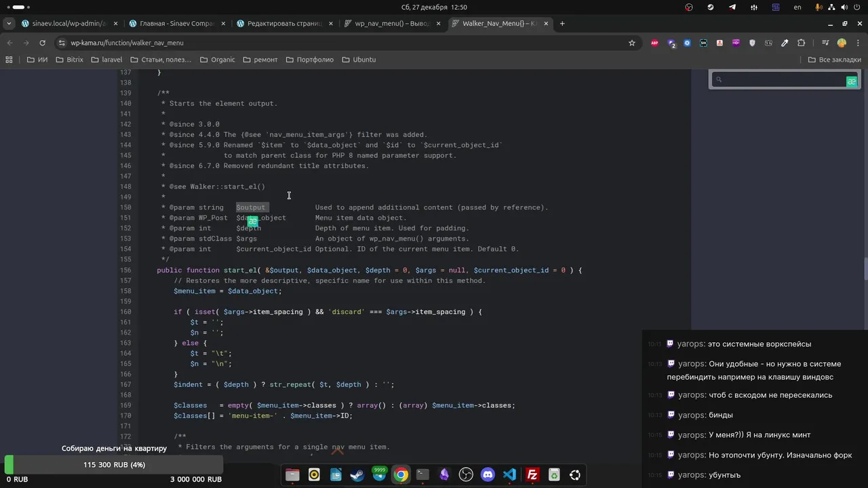Click the page vertical scrollbar thumb
This screenshot has height=488, width=868.
pyautogui.click(x=865, y=268)
